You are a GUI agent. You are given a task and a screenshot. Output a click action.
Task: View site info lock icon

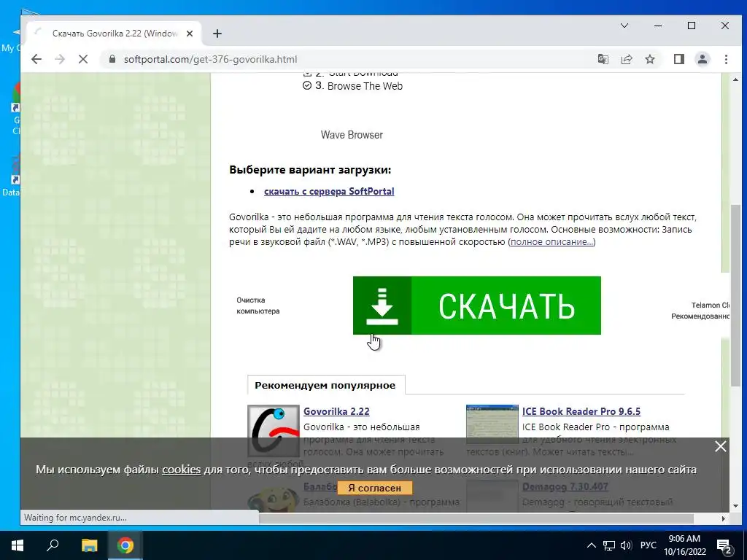(x=112, y=59)
